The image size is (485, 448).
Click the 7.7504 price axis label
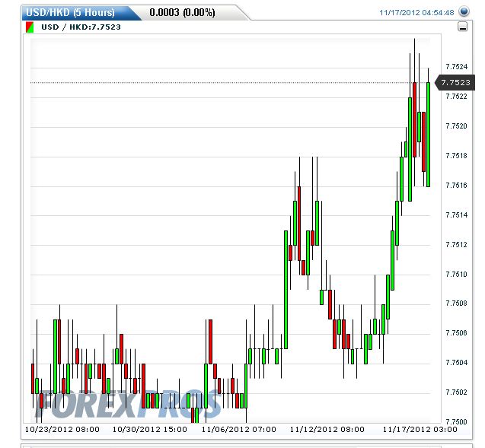pyautogui.click(x=456, y=362)
